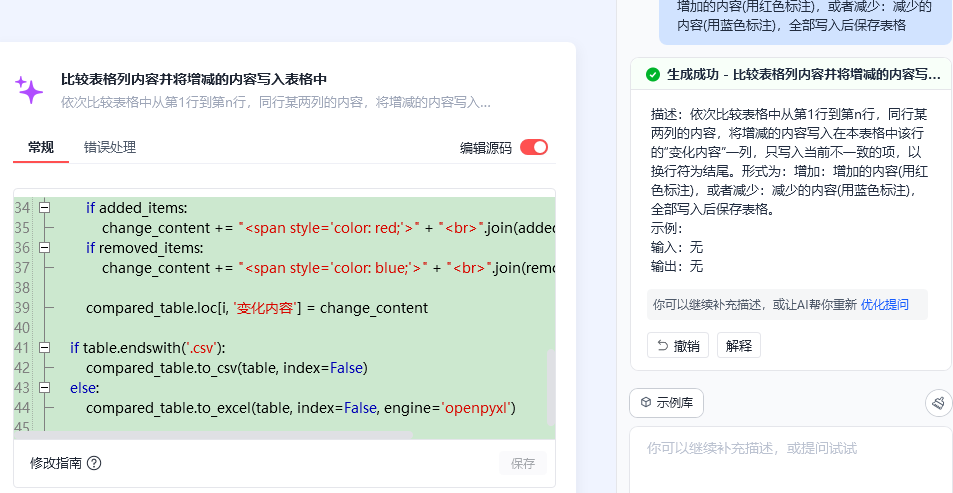Click the undo arrow icon in 撤销

[x=662, y=346]
